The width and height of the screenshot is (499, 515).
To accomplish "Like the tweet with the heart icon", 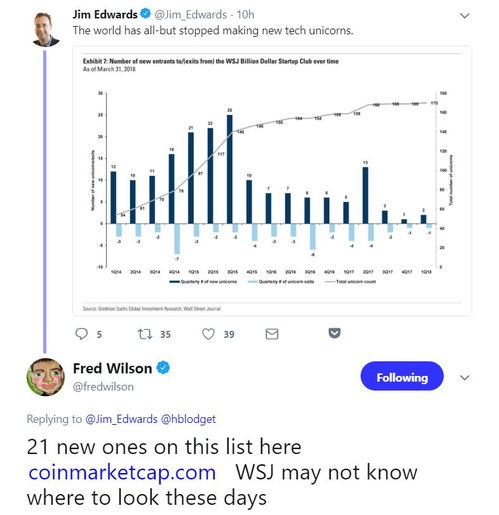I will pyautogui.click(x=208, y=334).
